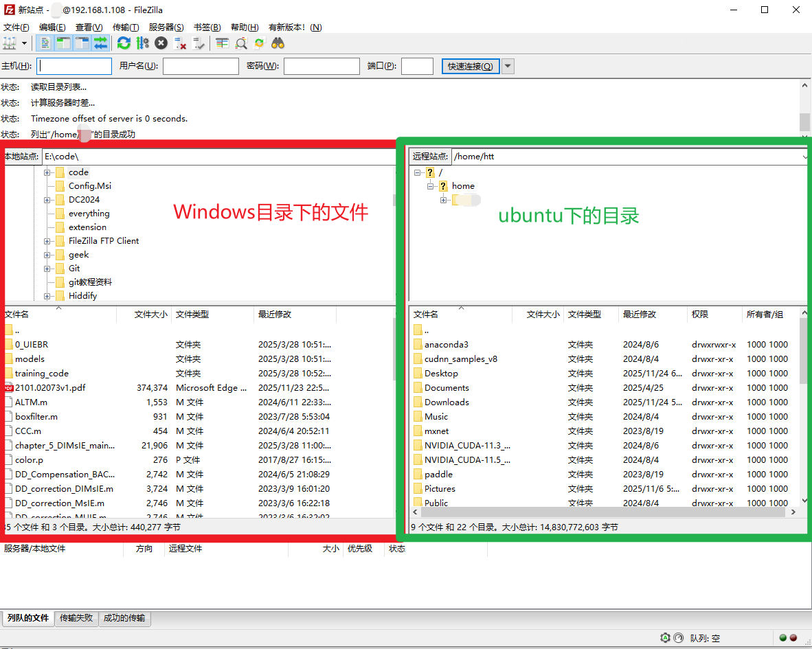Select the mxnet folder icon
Image resolution: width=812 pixels, height=649 pixels.
tap(418, 431)
